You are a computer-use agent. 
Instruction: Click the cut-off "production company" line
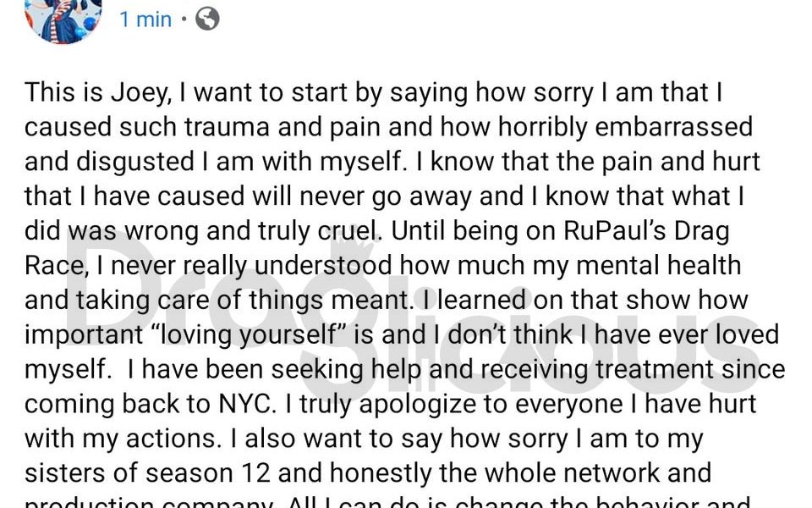(149, 503)
